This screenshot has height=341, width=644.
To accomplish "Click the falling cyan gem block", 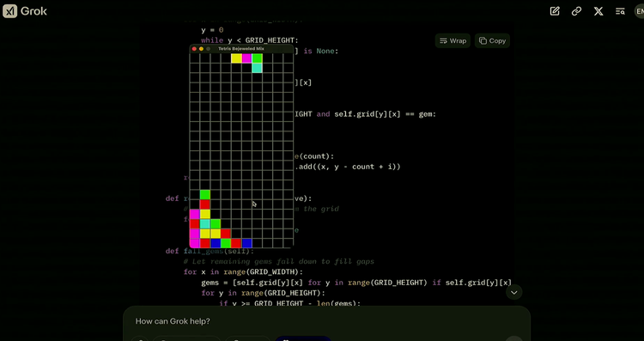I will point(257,68).
